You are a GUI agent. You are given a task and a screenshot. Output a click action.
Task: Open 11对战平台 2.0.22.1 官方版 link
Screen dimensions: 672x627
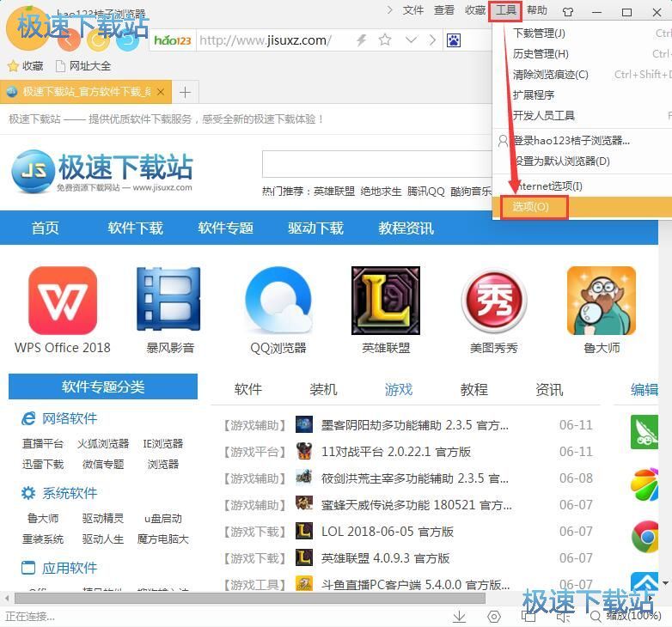tap(396, 452)
